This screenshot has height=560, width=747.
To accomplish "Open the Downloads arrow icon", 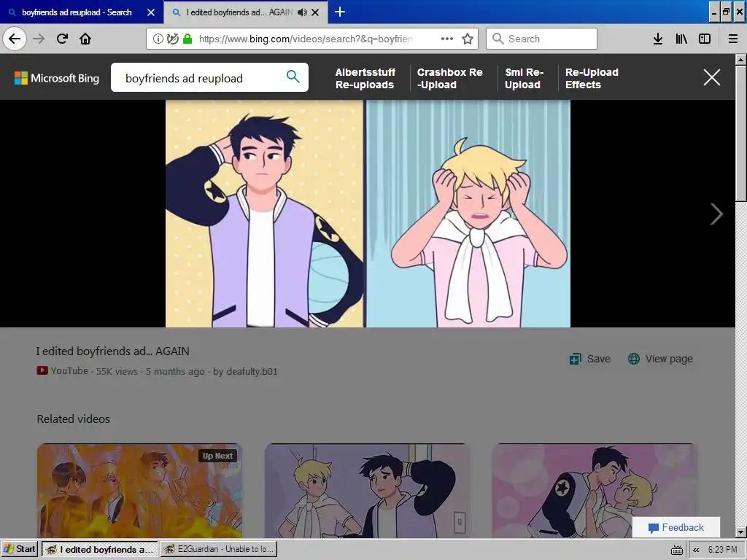I will 658,39.
